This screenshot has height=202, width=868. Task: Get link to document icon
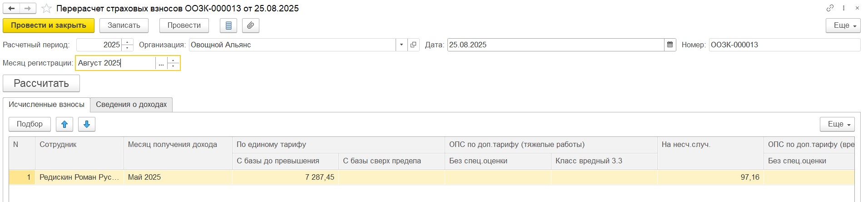click(830, 8)
